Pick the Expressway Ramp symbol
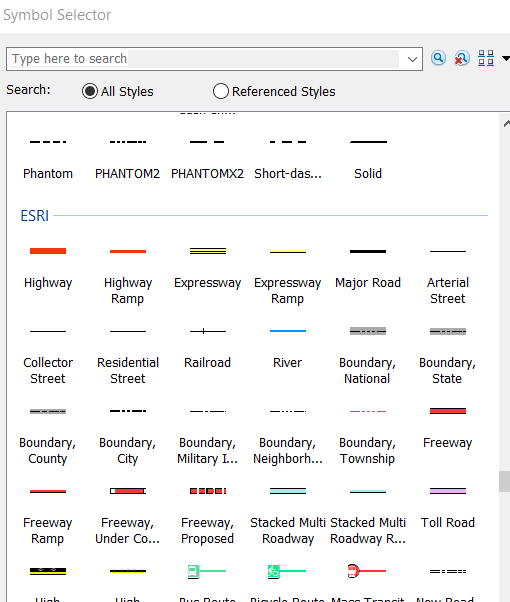510x602 pixels. (288, 274)
